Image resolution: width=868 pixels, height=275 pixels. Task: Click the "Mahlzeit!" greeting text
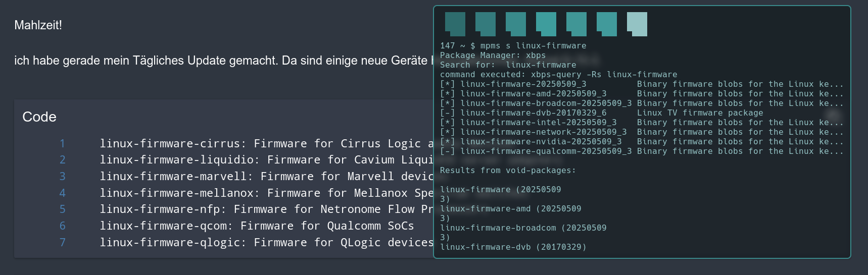tap(38, 25)
